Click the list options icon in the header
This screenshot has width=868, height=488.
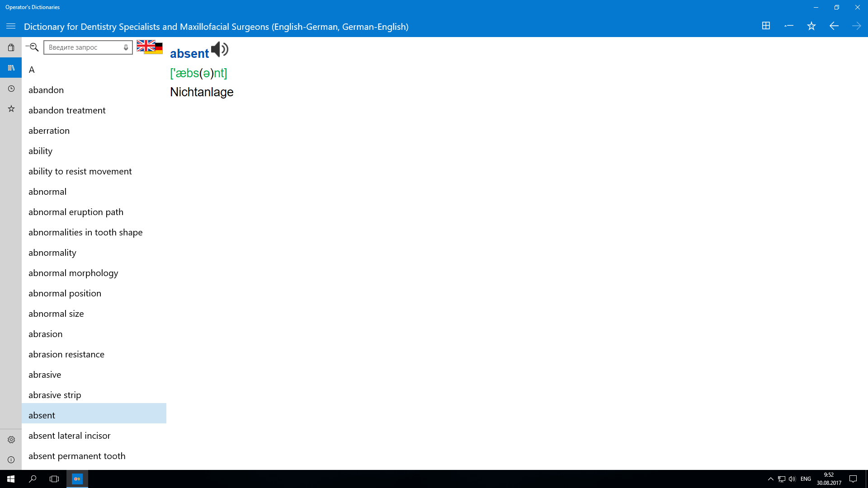click(x=789, y=26)
